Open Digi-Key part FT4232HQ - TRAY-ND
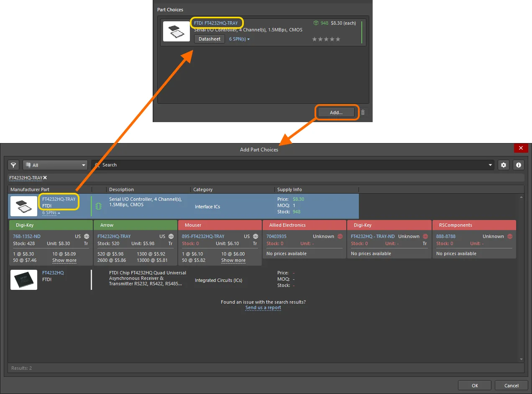This screenshot has height=394, width=532. (x=373, y=236)
